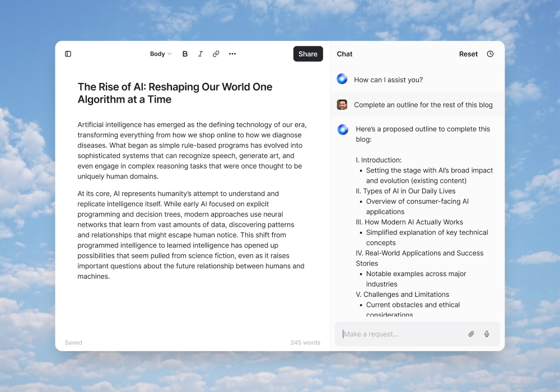
Task: Apply bold formatting
Action: [x=185, y=54]
